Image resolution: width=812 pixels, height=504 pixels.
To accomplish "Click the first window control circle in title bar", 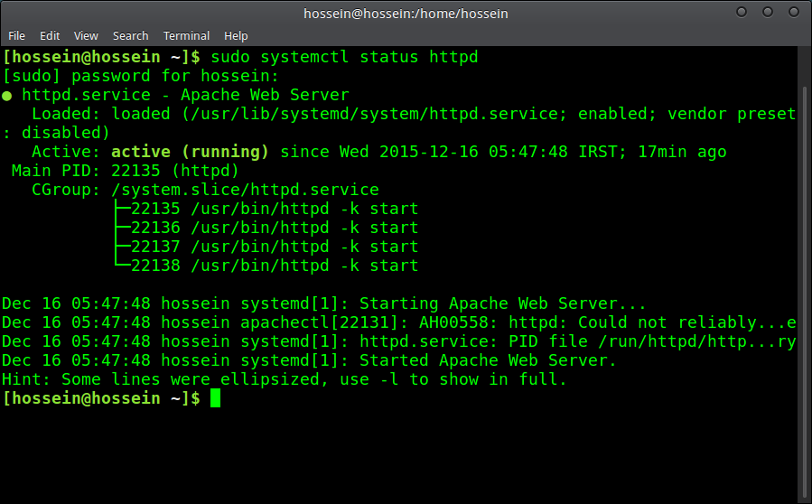I will click(x=742, y=12).
